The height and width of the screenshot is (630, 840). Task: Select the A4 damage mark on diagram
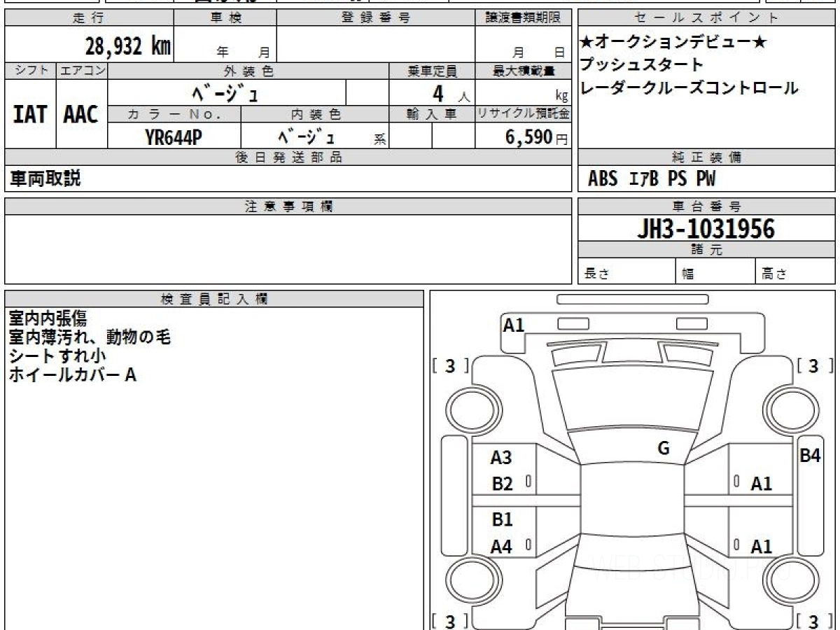(501, 547)
